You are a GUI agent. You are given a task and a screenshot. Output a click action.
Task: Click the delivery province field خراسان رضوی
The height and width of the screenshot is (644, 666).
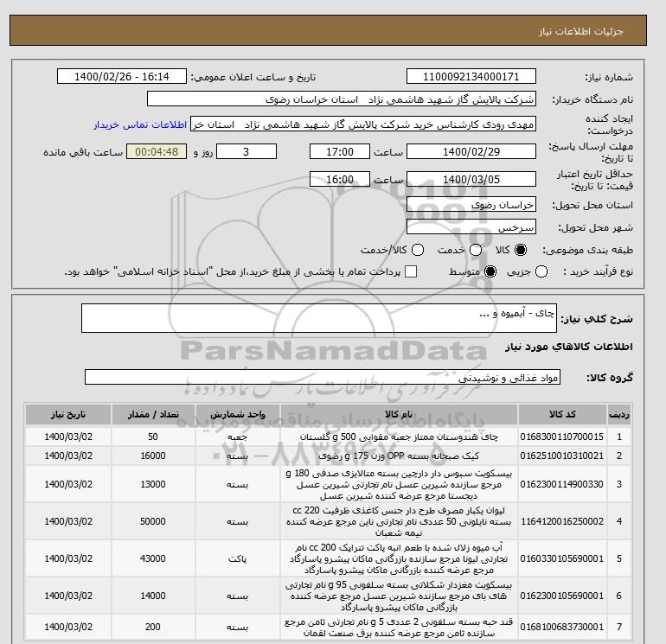click(x=471, y=205)
